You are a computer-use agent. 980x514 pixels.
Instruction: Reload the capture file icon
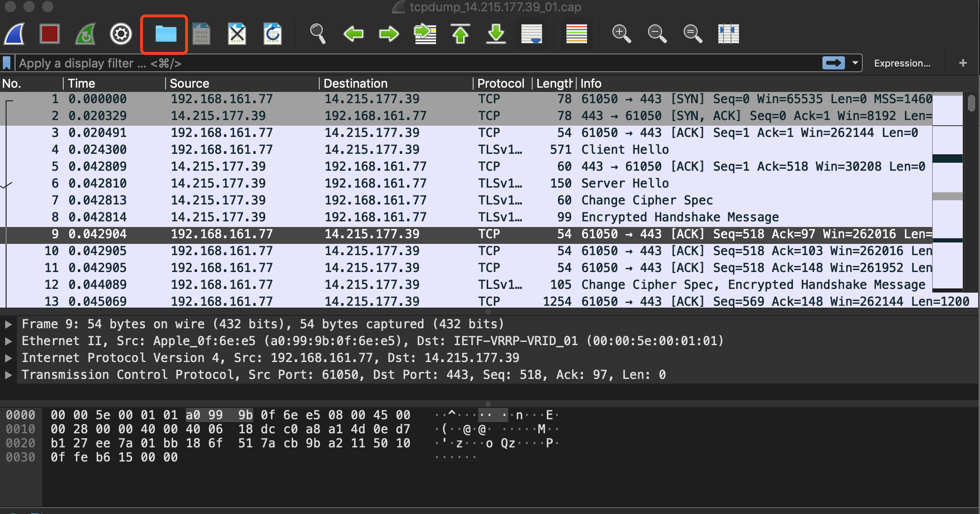(x=272, y=34)
